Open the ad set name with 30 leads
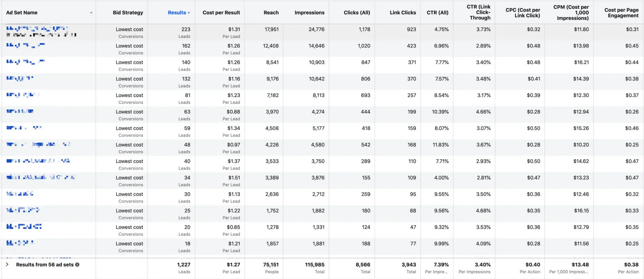 pos(20,194)
